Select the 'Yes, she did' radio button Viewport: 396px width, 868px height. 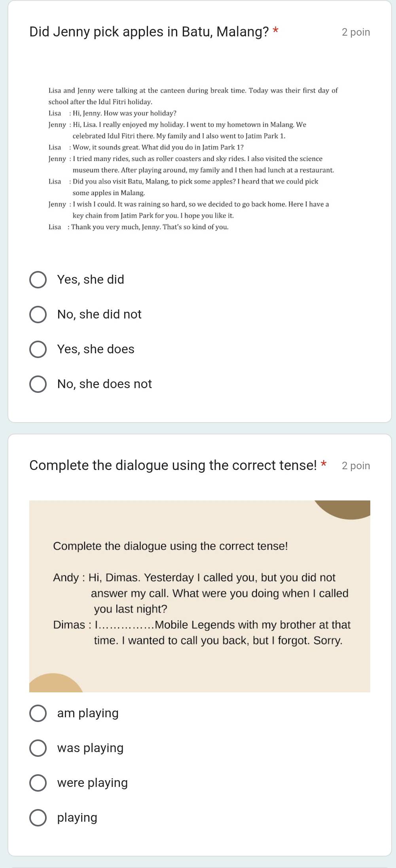pyautogui.click(x=38, y=280)
